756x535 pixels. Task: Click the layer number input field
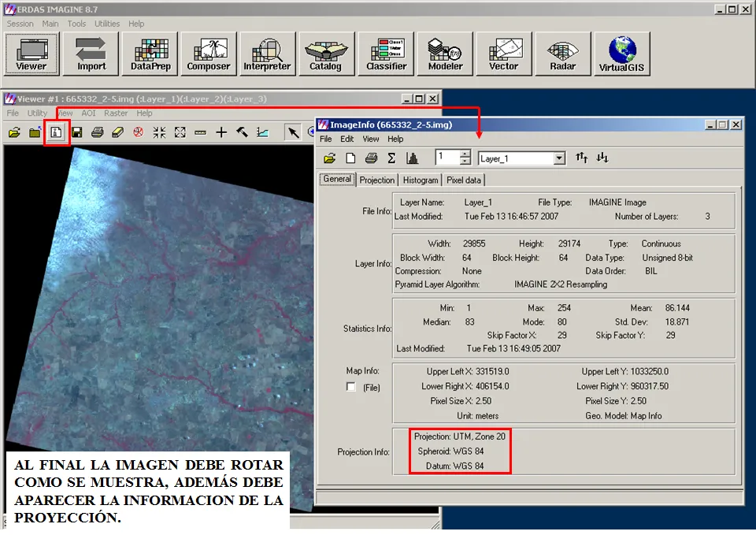point(447,158)
